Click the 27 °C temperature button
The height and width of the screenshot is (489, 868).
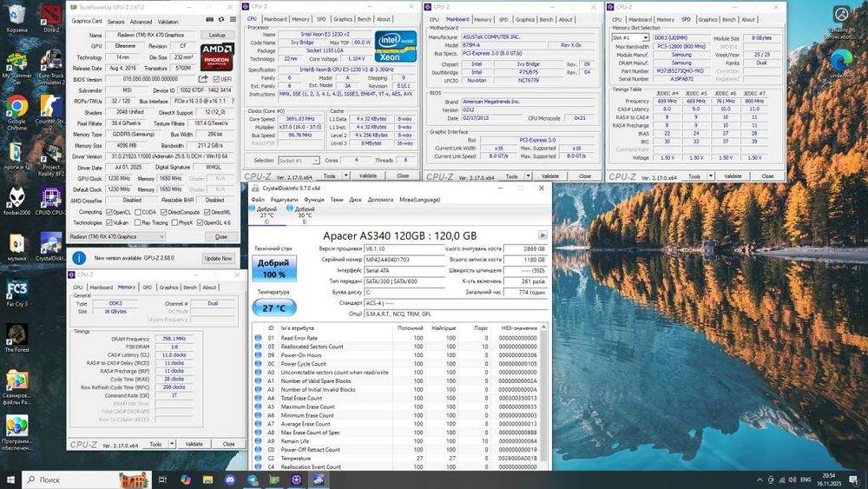(274, 308)
